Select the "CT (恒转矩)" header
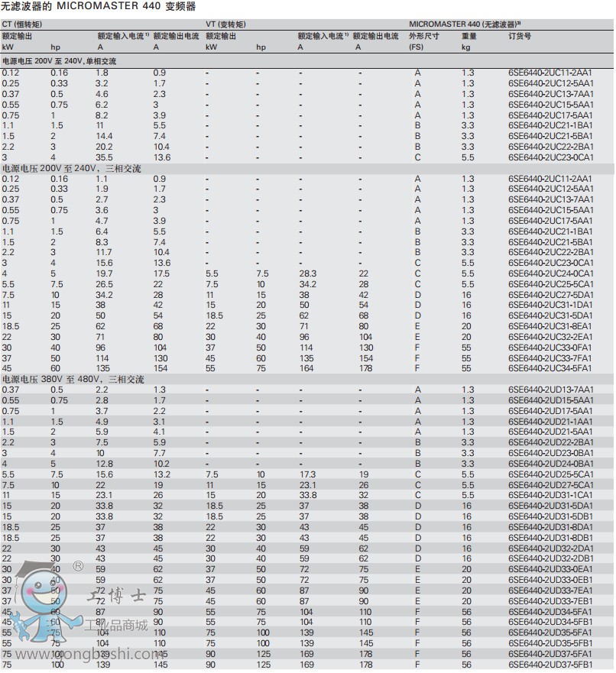The height and width of the screenshot is (673, 616). [x=22, y=24]
